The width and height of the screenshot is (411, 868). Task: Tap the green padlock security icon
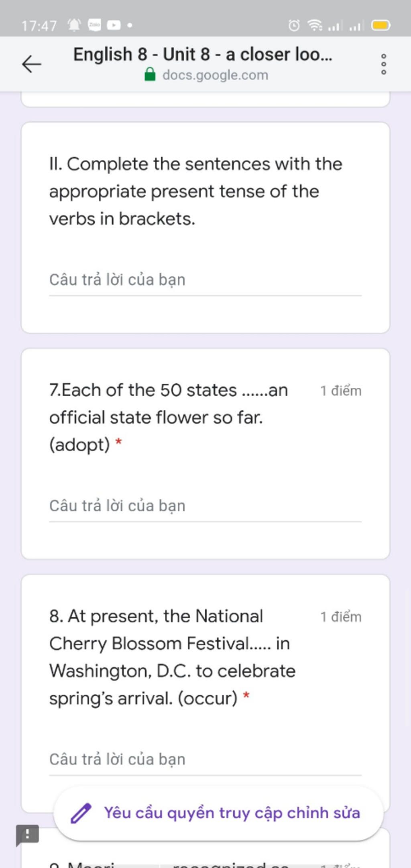pos(150,75)
